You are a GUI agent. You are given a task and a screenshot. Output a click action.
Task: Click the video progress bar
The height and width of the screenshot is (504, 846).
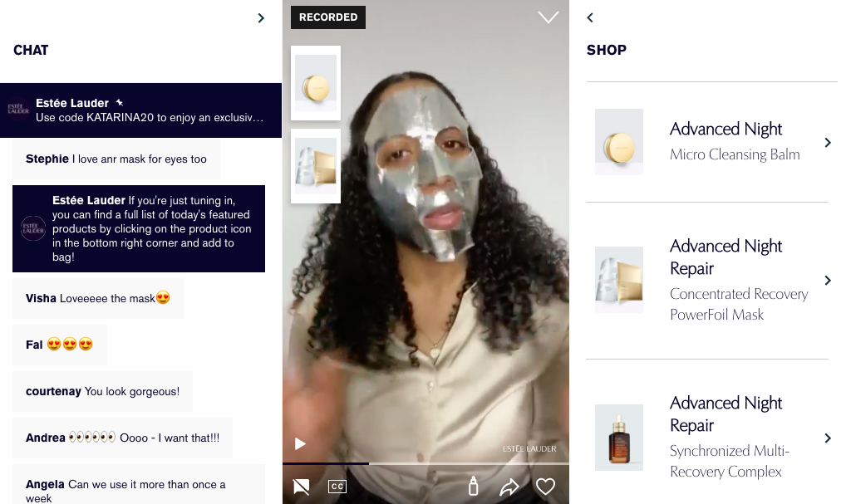pyautogui.click(x=425, y=463)
